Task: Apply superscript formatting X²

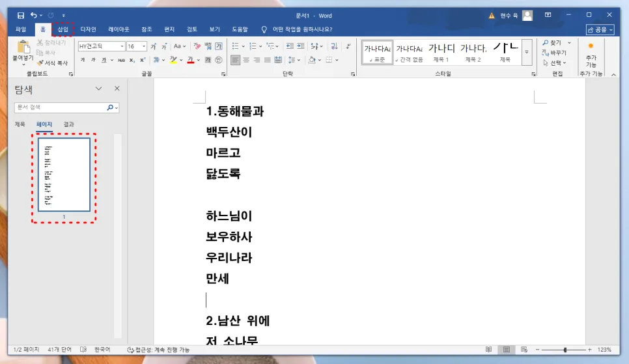Action: [143, 60]
